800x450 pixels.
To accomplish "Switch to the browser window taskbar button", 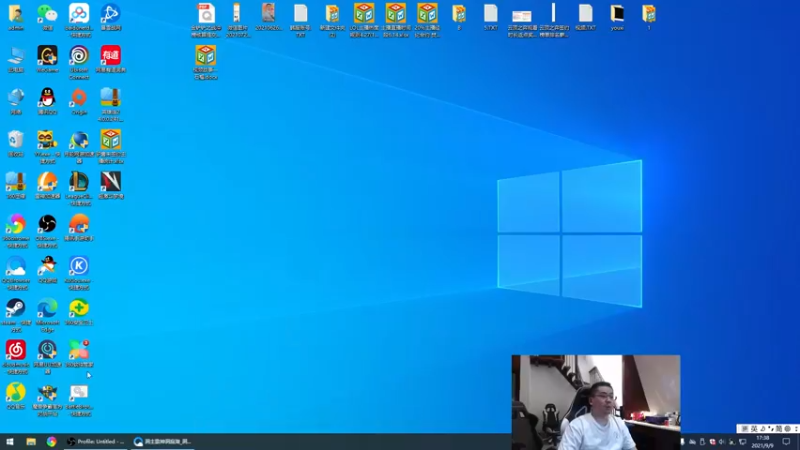I will 162,441.
